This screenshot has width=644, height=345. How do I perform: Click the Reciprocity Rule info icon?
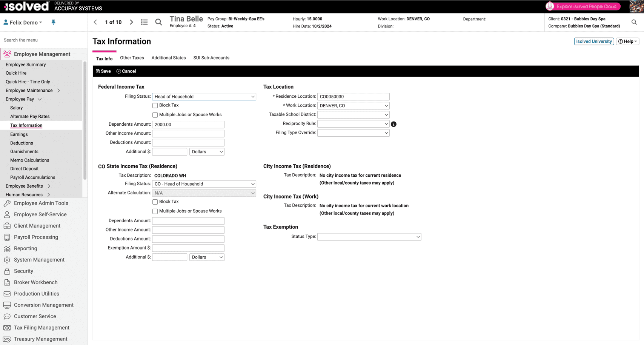393,124
